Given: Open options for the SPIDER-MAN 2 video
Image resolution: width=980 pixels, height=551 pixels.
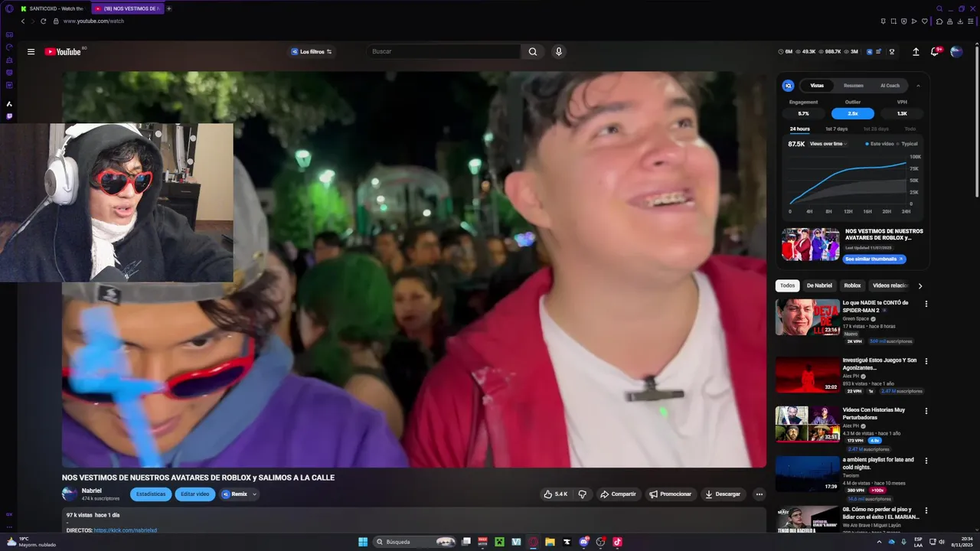Looking at the screenshot, I should pyautogui.click(x=926, y=304).
